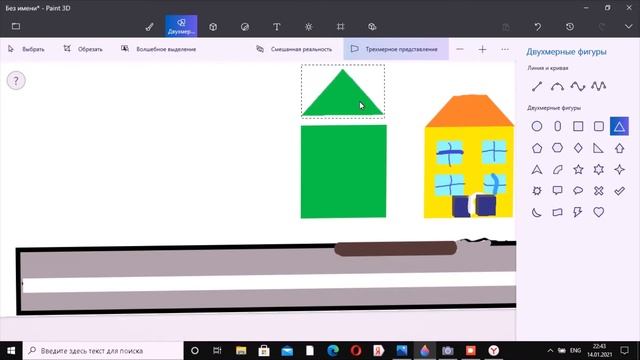
Task: Activate Волшебное выделение magic select
Action: pyautogui.click(x=158, y=49)
